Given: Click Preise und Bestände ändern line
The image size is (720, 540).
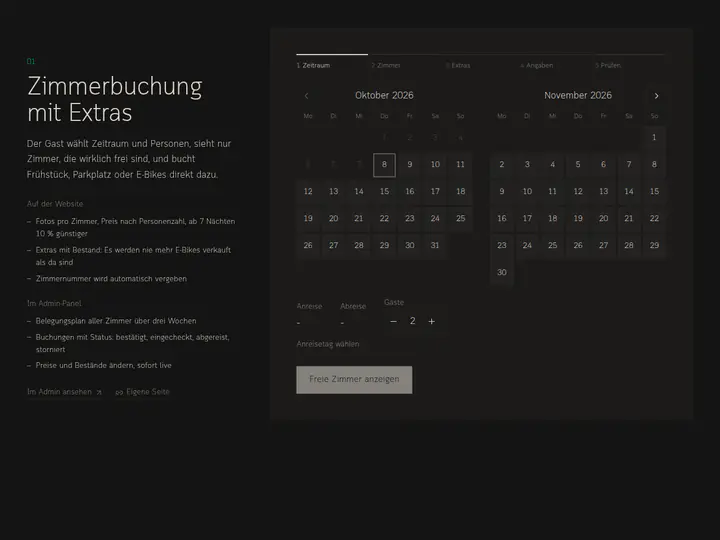Looking at the screenshot, I should pos(104,366).
